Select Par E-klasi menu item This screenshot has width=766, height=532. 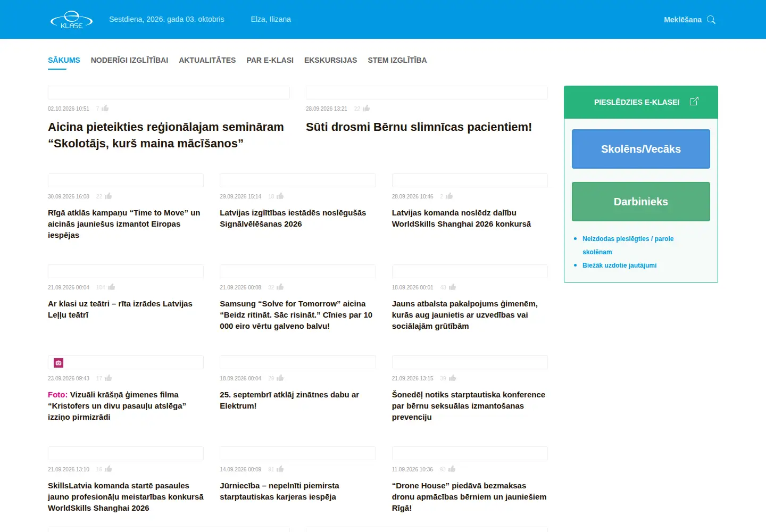[270, 60]
